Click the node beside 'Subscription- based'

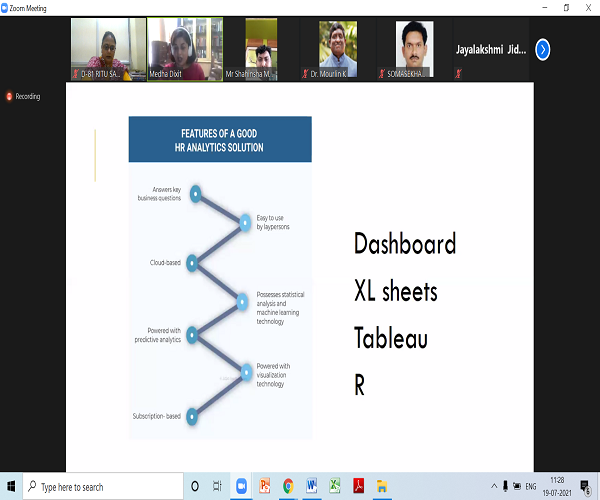[x=192, y=417]
